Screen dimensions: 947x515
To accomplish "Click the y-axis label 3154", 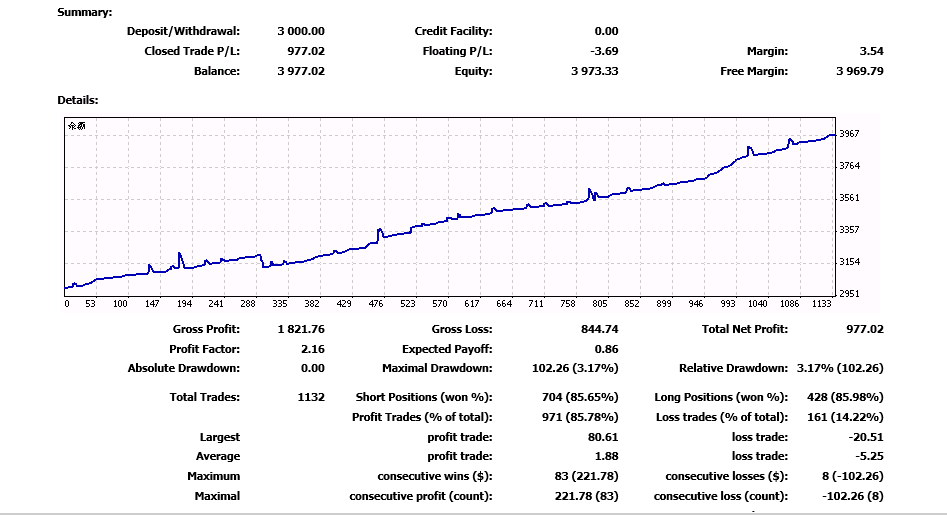I will (x=849, y=262).
